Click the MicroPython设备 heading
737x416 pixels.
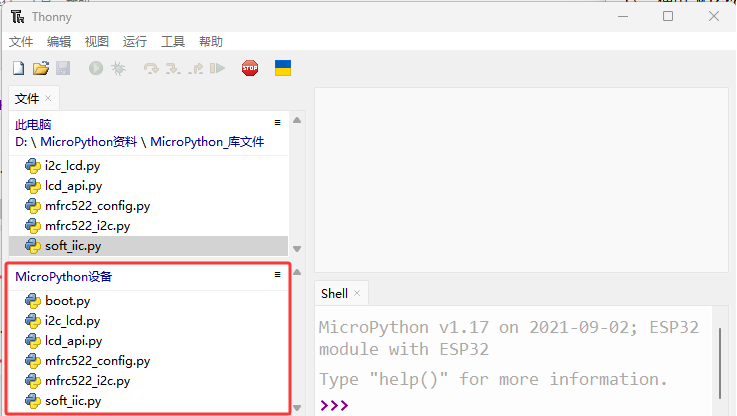coord(63,277)
